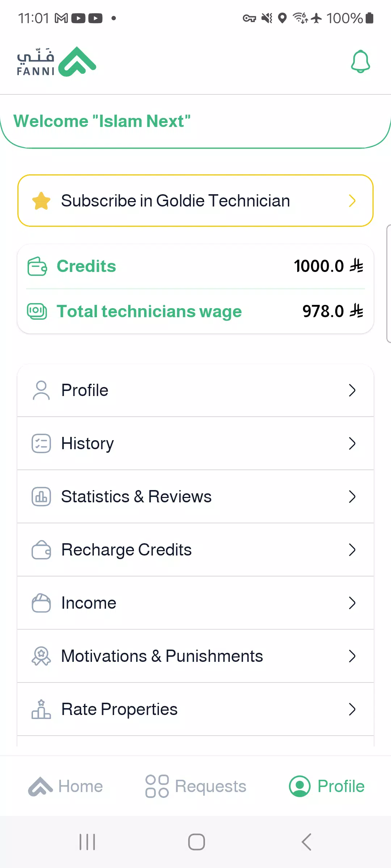Viewport: 391px width, 868px height.
Task: Tap the Subscribe banner yellow arrow
Action: click(x=352, y=201)
